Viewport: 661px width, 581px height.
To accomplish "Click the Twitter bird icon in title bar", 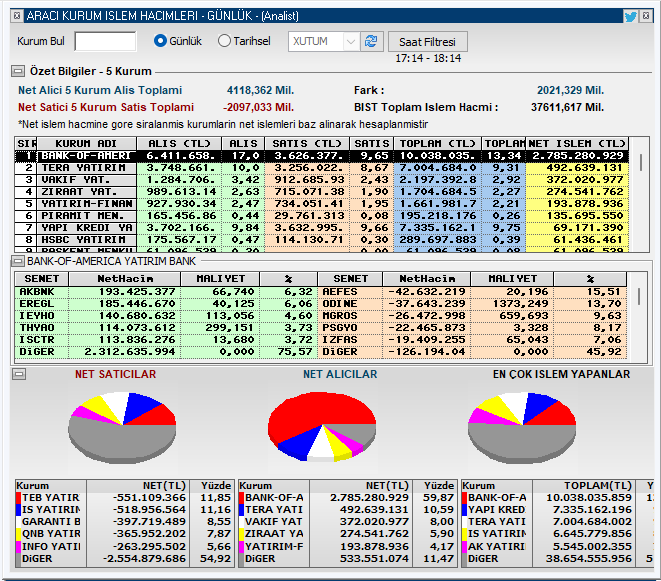I will click(631, 17).
